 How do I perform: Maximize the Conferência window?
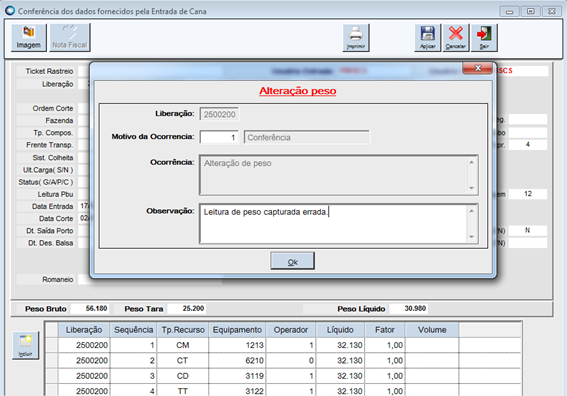pos(530,11)
